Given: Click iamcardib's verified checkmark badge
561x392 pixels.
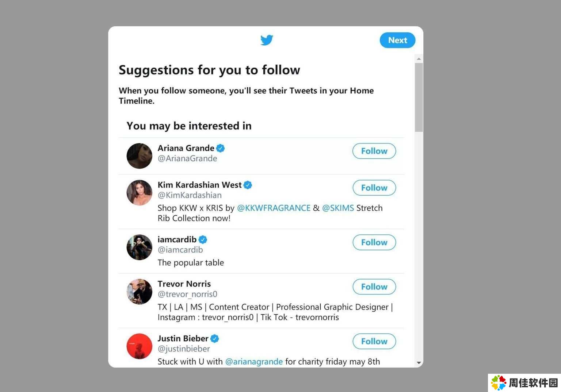Looking at the screenshot, I should point(203,240).
